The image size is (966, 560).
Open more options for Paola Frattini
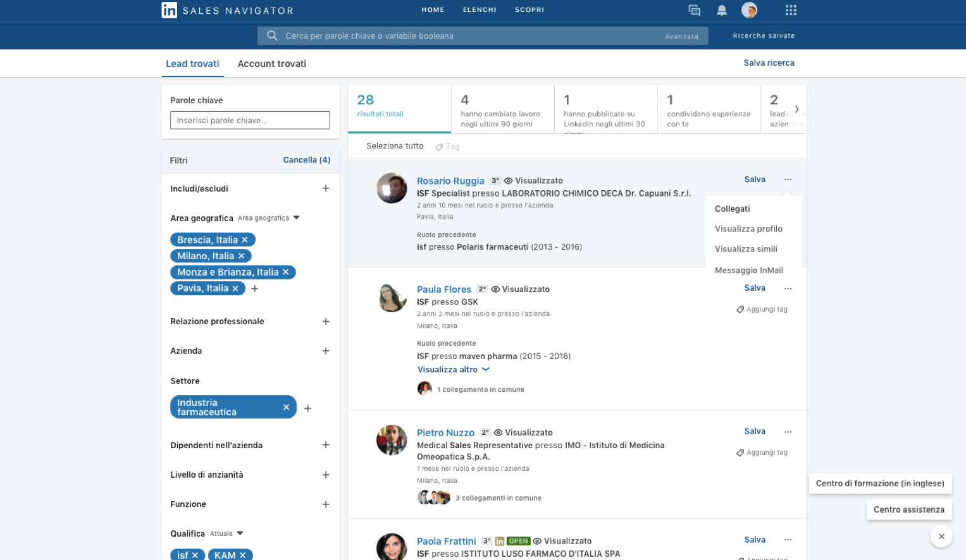pos(788,540)
